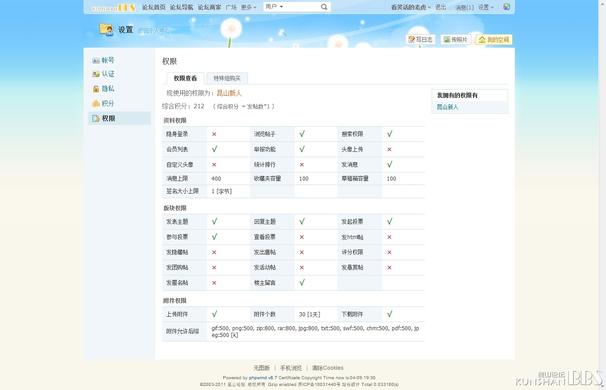Click the 退出 link
The width and height of the screenshot is (606, 390).
(x=441, y=7)
